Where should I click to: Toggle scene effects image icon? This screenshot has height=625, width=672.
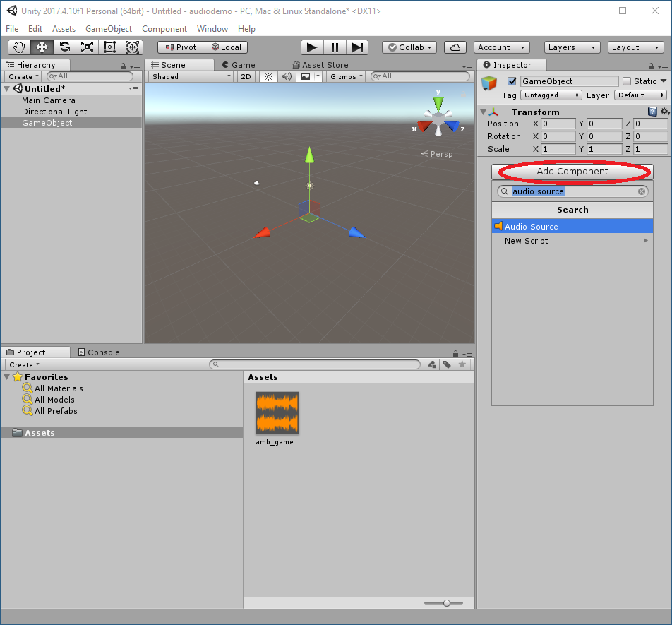(x=306, y=76)
